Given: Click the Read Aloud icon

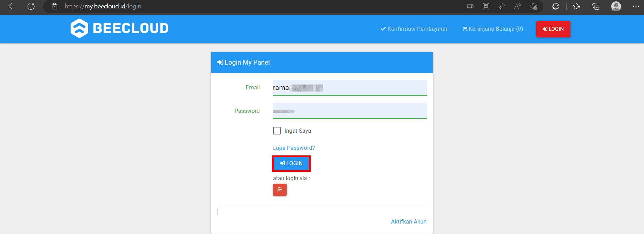Looking at the screenshot, I should (x=517, y=6).
